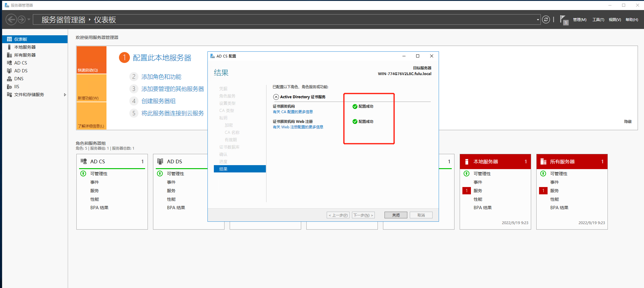Open 性能 in the 所有服务器 tile
Viewport: 644px width, 288px height.
point(555,199)
